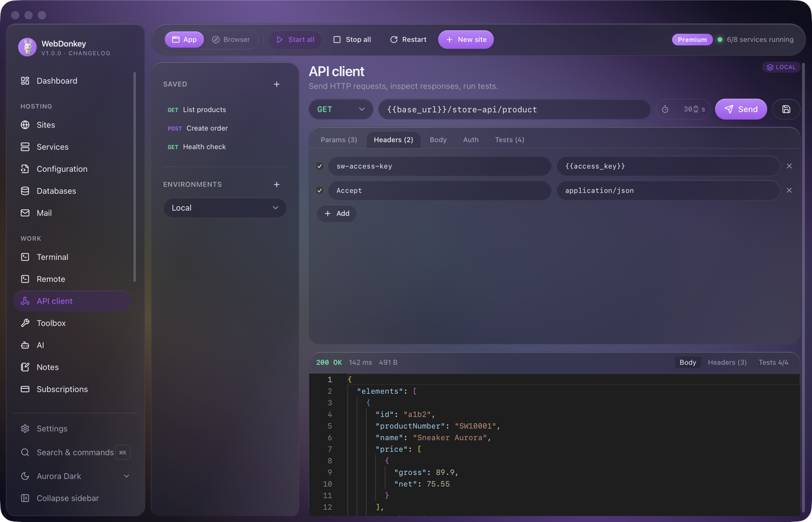Open the Toolbox page
This screenshot has height=522, width=812.
pyautogui.click(x=72, y=323)
